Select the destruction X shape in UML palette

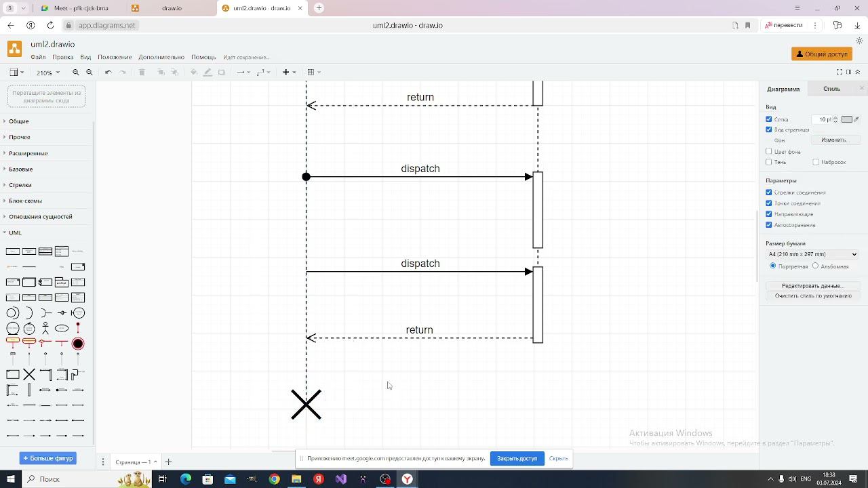click(x=29, y=375)
